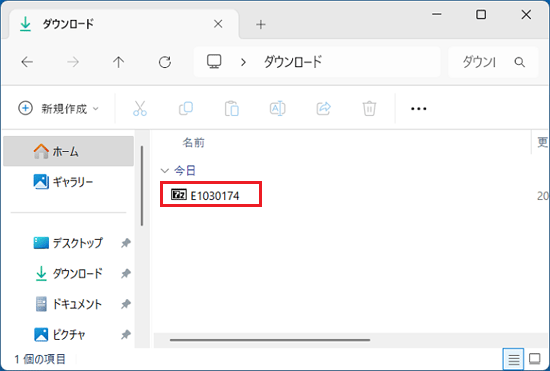Click the 1 個の項目 status text
550x371 pixels.
coord(40,359)
